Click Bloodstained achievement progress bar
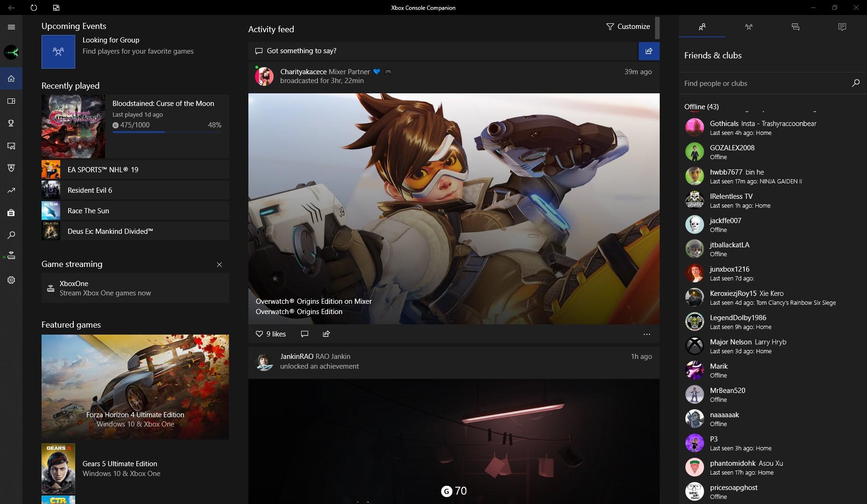 (x=167, y=132)
